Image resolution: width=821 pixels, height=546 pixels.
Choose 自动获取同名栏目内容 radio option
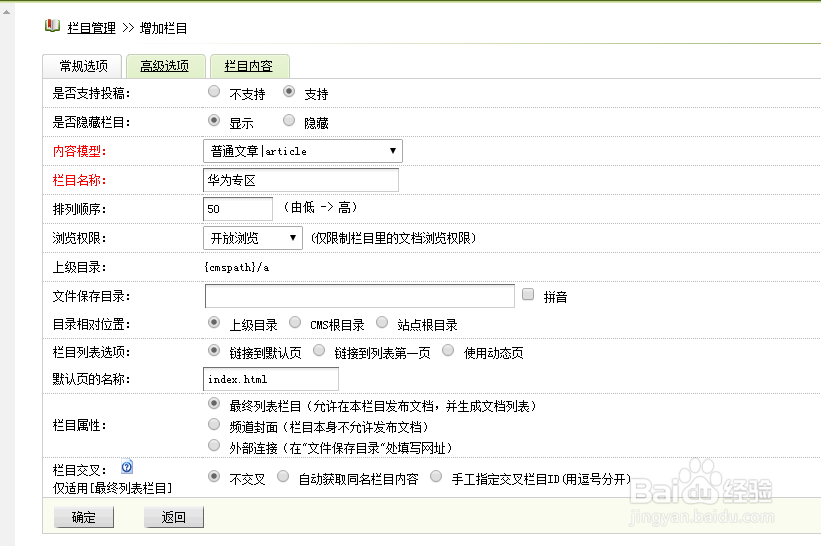[283, 476]
